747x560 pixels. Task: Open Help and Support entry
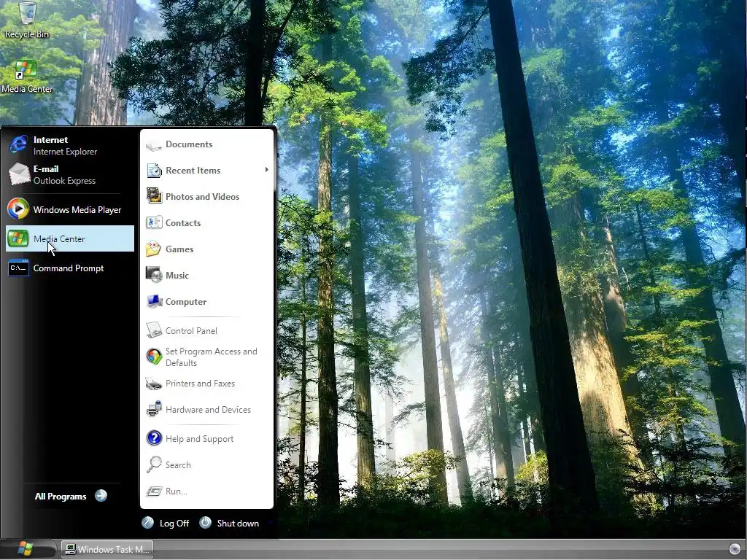(200, 439)
